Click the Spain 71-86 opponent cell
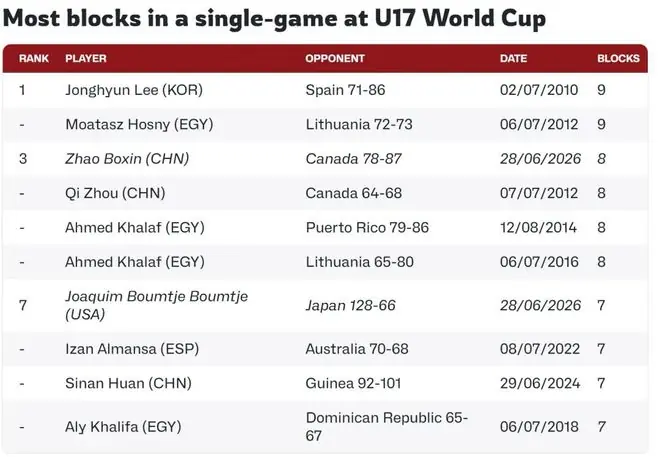This screenshot has height=457, width=660. click(x=345, y=90)
